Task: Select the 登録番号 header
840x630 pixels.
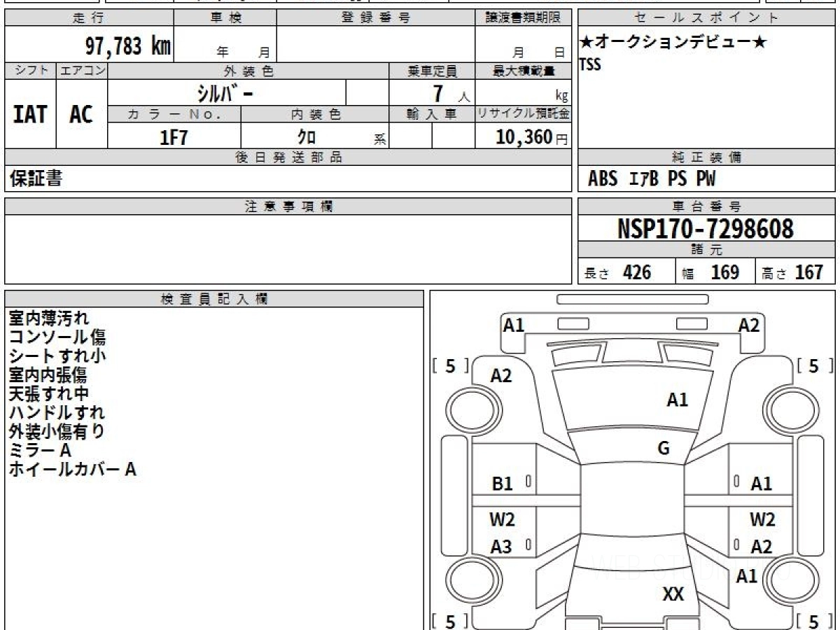Action: [x=376, y=18]
